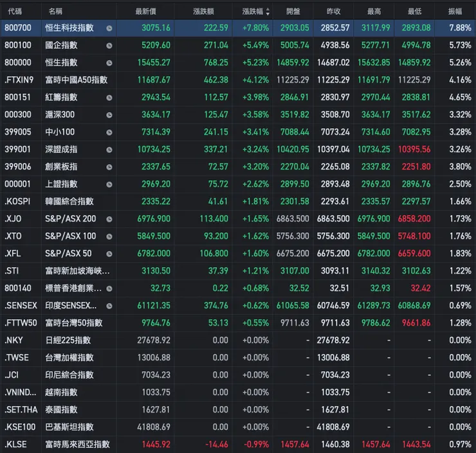476x453 pixels.
Task: Select code 800100 row
Action: point(18,45)
